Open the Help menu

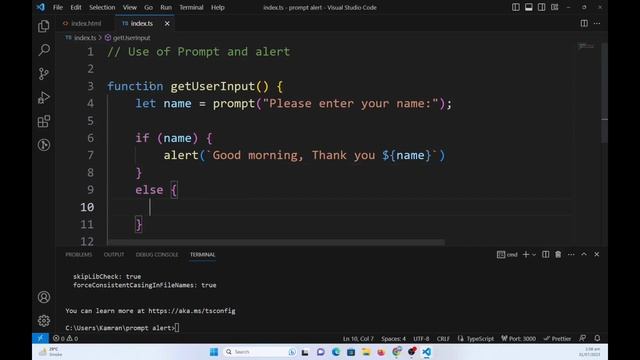pos(218,7)
